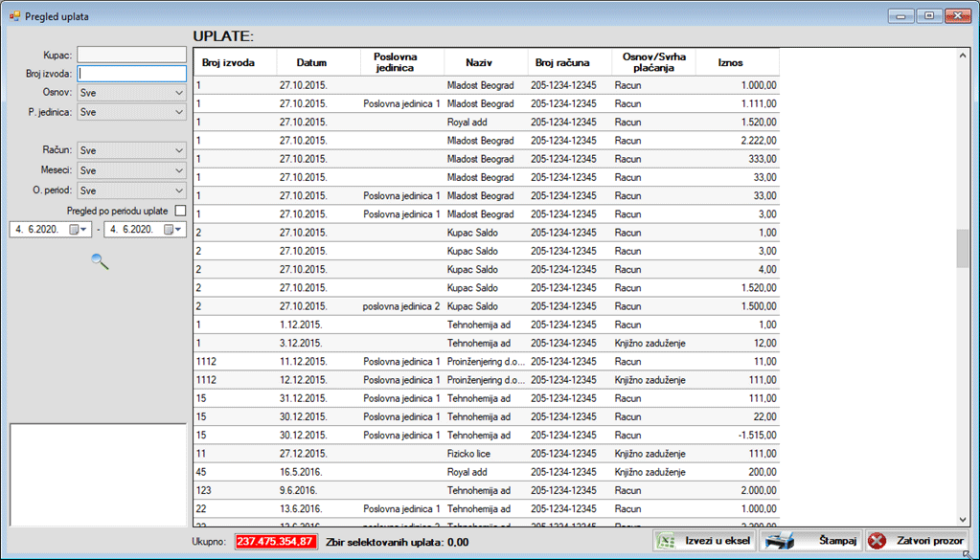Screen dimensions: 980x560
Task: Expand the P. jedinica dropdown
Action: (x=179, y=112)
